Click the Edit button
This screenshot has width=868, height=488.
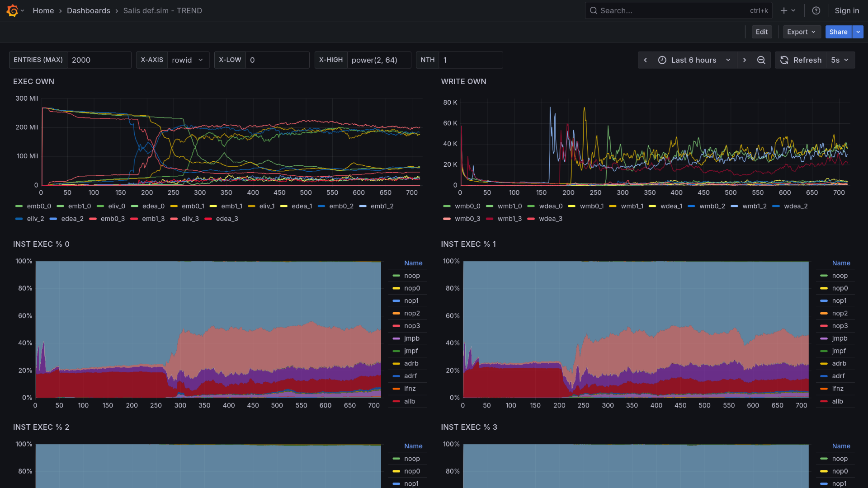(x=762, y=32)
